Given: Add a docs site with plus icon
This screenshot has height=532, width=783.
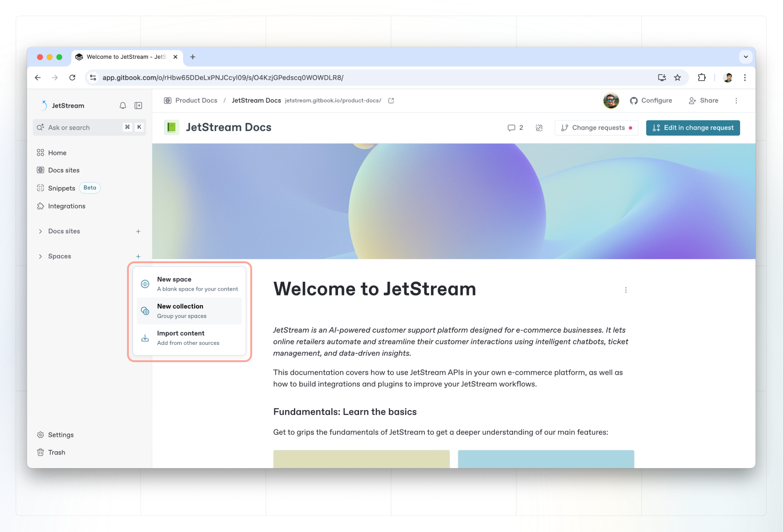Looking at the screenshot, I should pyautogui.click(x=138, y=231).
